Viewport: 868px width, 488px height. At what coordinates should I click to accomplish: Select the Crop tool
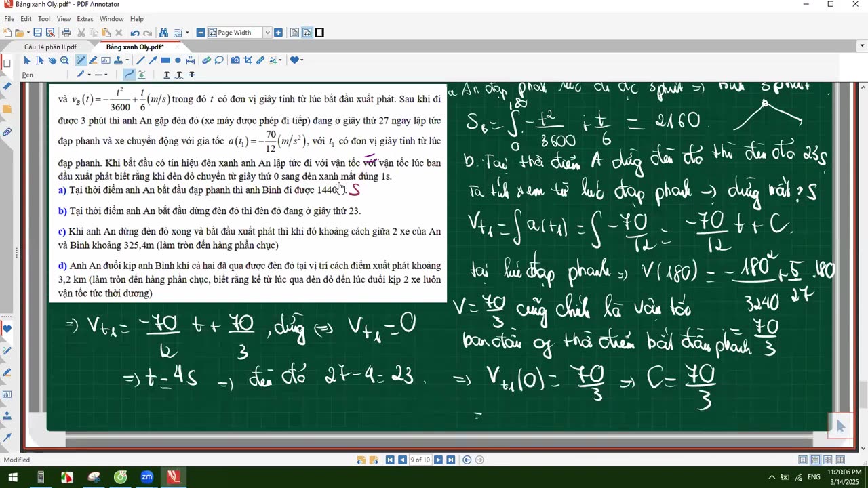pyautogui.click(x=248, y=60)
